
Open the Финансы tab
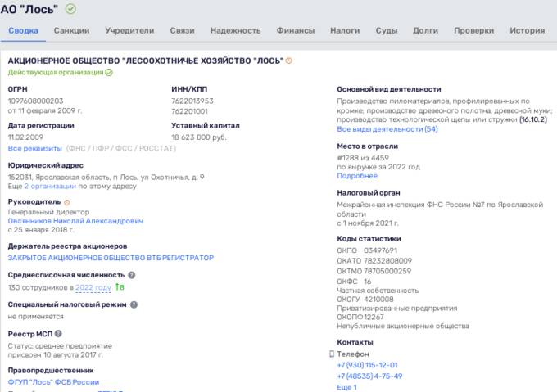296,31
